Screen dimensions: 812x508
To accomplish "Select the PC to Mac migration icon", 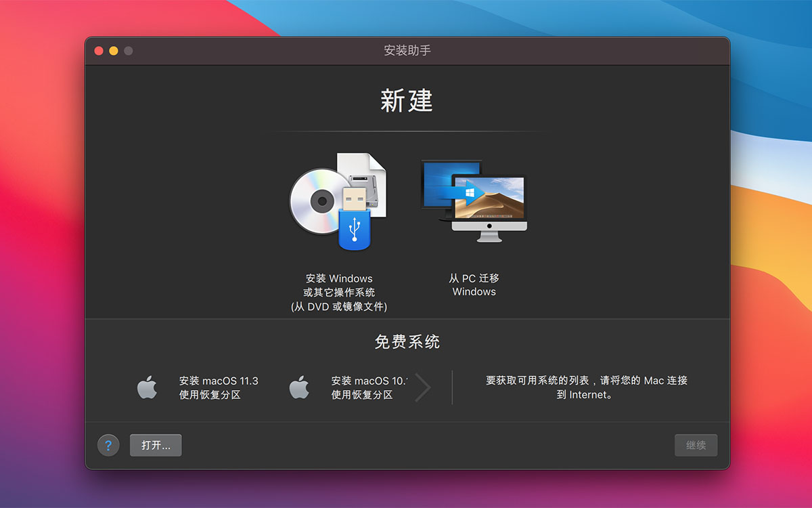I will pos(474,201).
